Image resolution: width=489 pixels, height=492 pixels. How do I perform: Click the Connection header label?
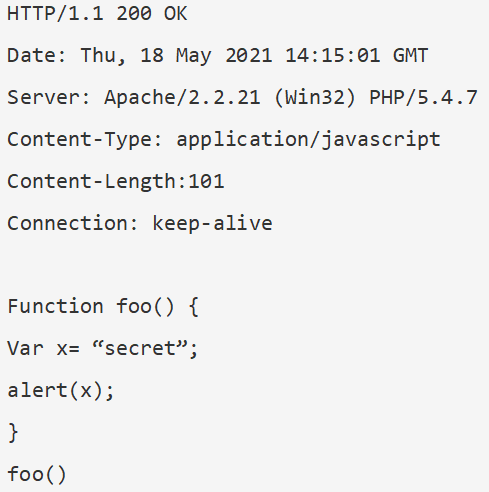[x=72, y=223]
